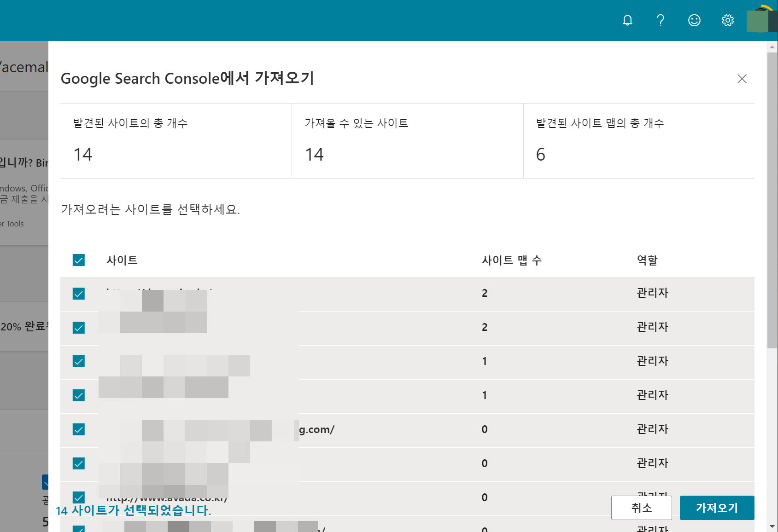The height and width of the screenshot is (532, 778).
Task: Uncheck the first site in the list
Action: (x=79, y=293)
